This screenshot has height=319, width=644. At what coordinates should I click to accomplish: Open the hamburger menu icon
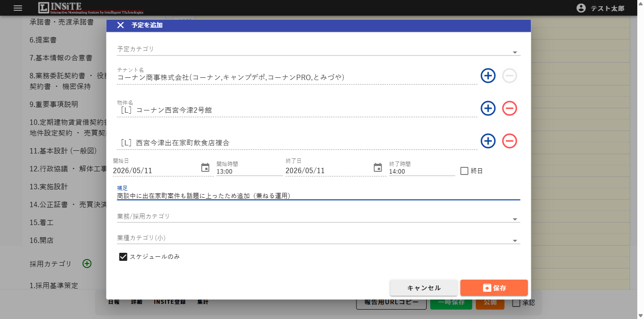tap(18, 8)
